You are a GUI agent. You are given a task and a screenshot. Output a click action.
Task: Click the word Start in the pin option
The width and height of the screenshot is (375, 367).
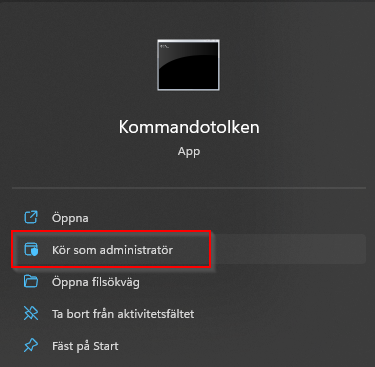click(x=106, y=346)
